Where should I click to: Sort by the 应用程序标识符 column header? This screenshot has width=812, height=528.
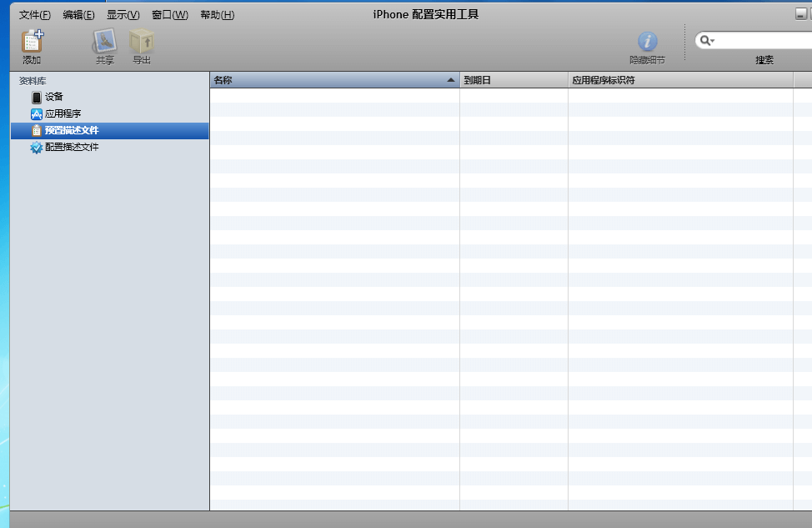click(x=680, y=80)
